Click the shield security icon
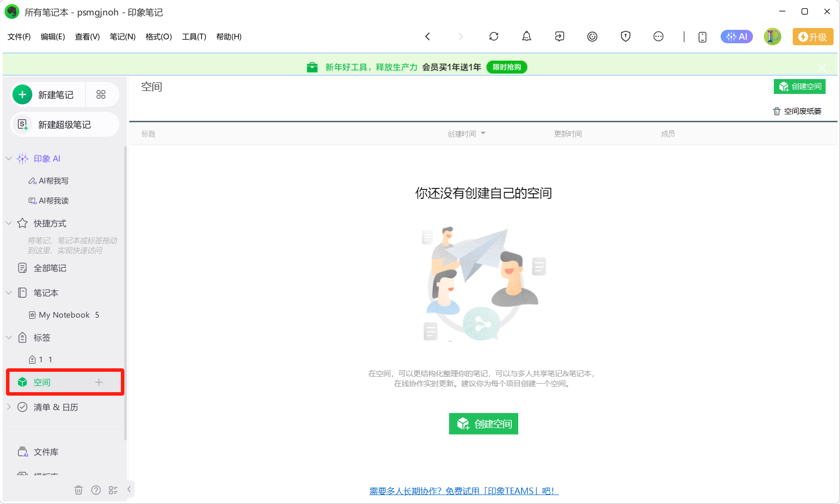840x504 pixels. click(x=626, y=36)
